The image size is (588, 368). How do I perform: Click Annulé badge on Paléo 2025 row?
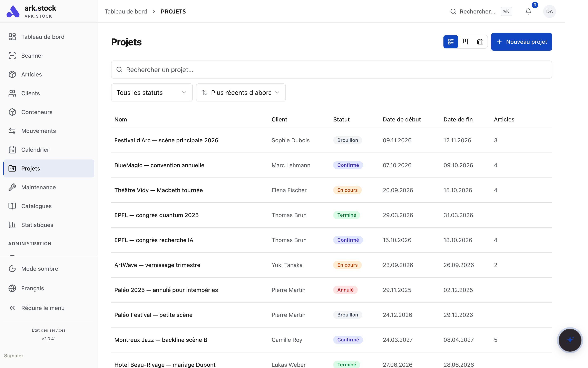[x=345, y=290]
